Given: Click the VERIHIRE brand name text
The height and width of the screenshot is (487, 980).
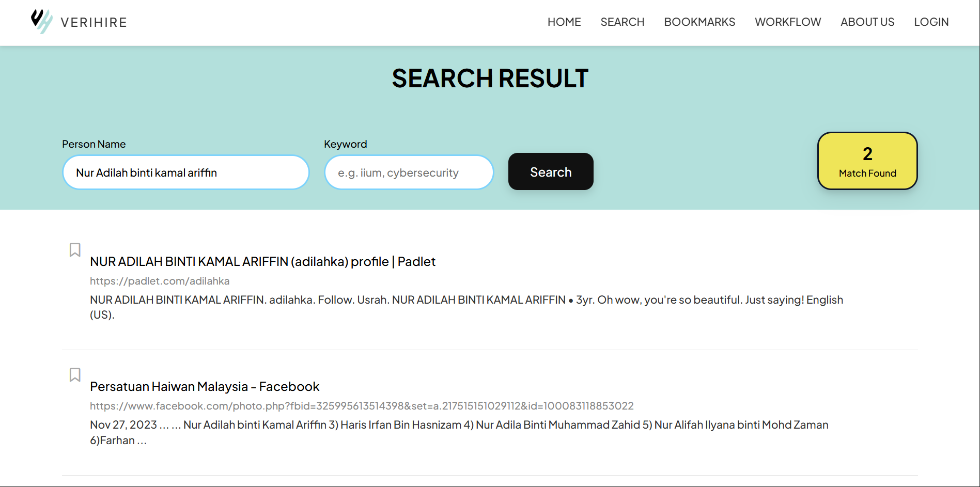Looking at the screenshot, I should [x=94, y=23].
